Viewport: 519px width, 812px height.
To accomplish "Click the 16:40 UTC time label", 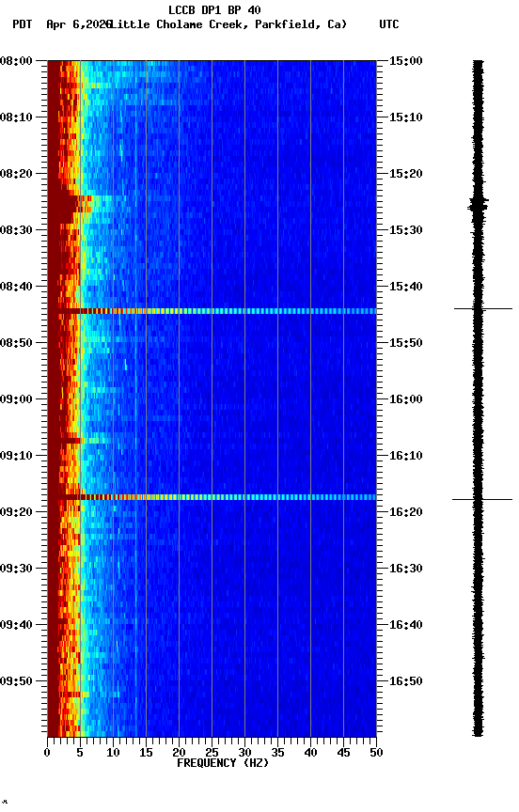I will click(x=406, y=625).
